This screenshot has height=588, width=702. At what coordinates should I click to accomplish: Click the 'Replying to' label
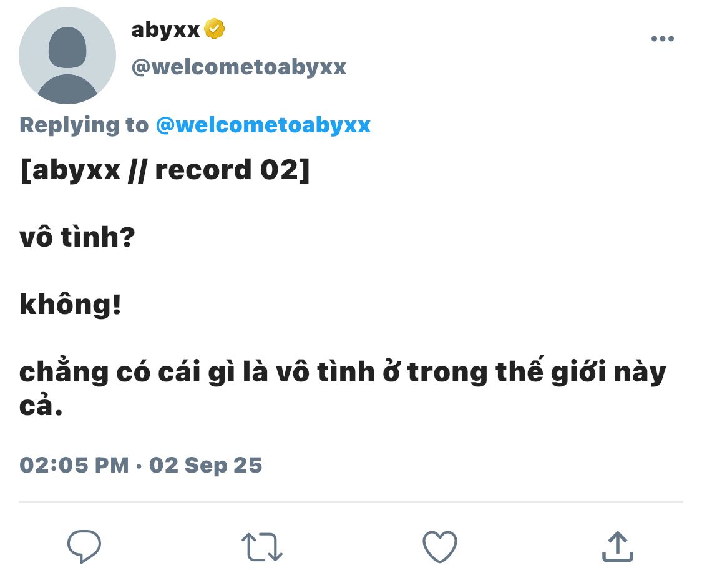(84, 125)
